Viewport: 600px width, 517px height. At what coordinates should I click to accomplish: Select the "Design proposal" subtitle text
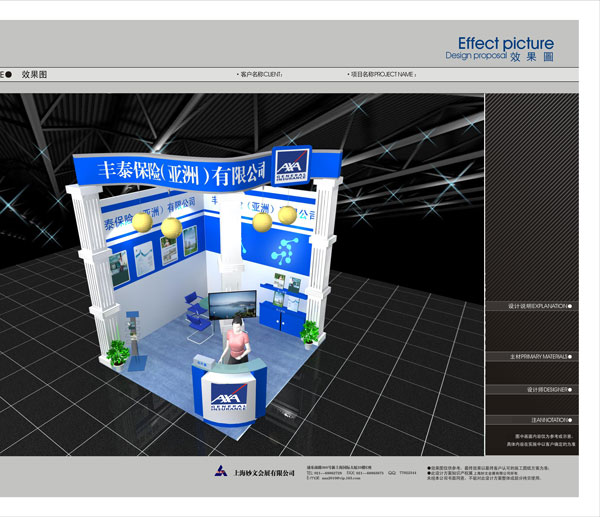pos(476,56)
